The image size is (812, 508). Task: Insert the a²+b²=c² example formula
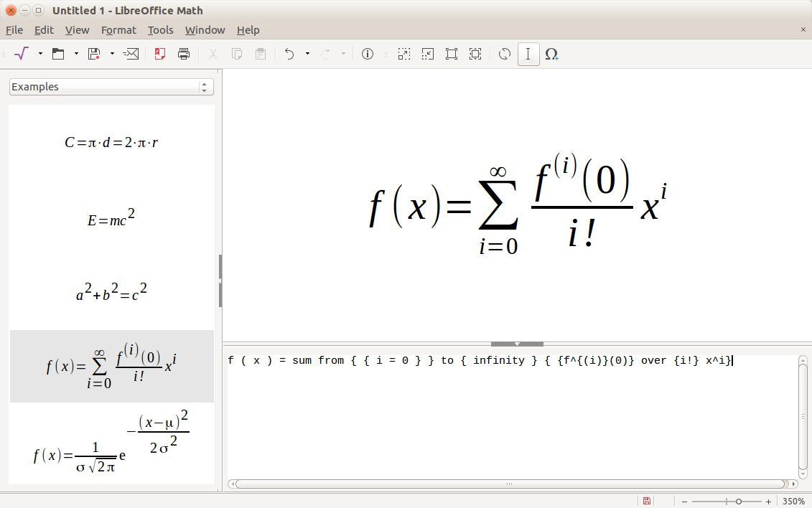pyautogui.click(x=111, y=292)
